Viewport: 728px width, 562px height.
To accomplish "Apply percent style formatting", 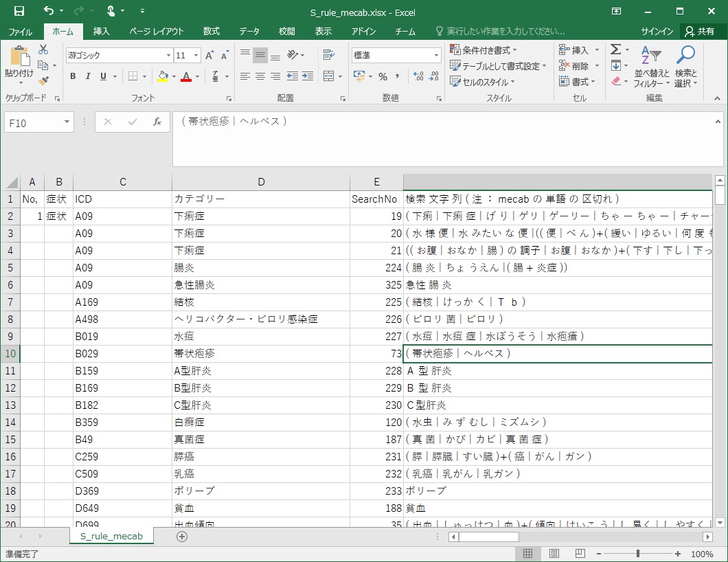I will 383,76.
